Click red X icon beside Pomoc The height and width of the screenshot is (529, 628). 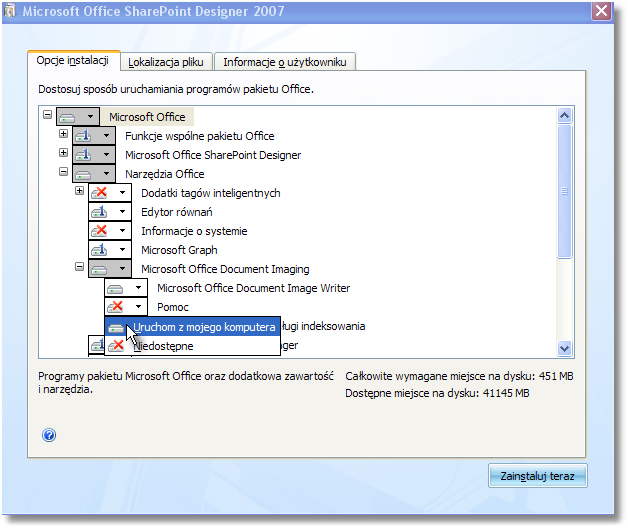click(x=115, y=307)
